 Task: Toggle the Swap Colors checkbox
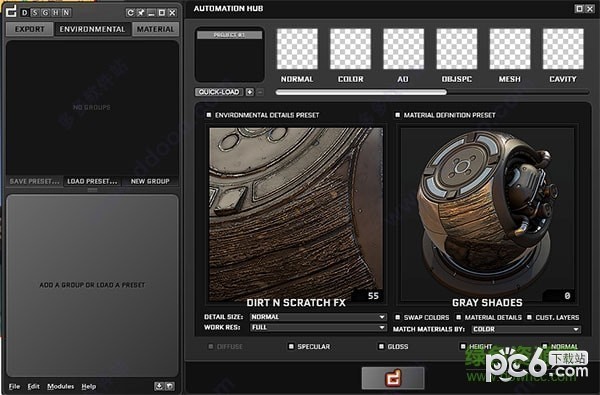(398, 317)
